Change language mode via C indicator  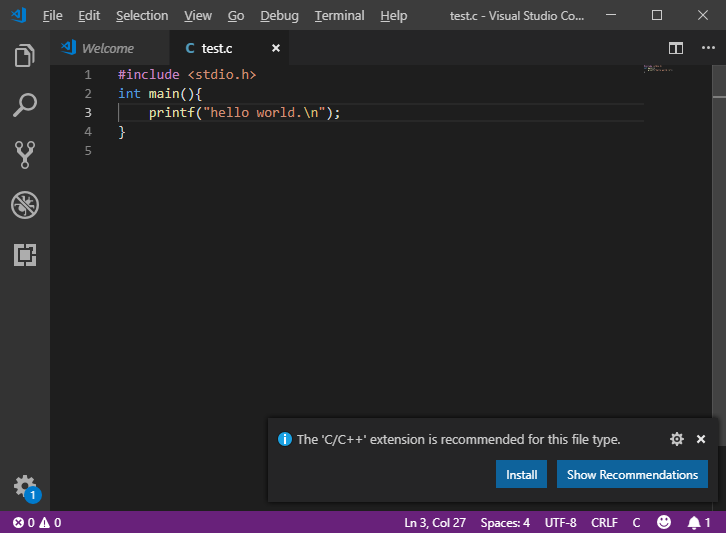click(636, 523)
